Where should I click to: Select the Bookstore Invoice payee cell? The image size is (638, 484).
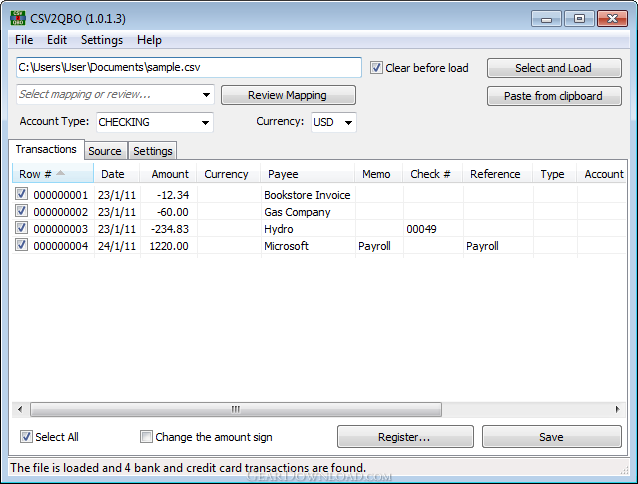tap(308, 195)
